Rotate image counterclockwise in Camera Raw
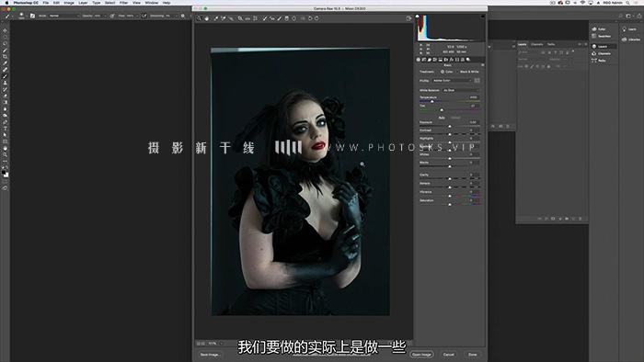 [x=310, y=18]
